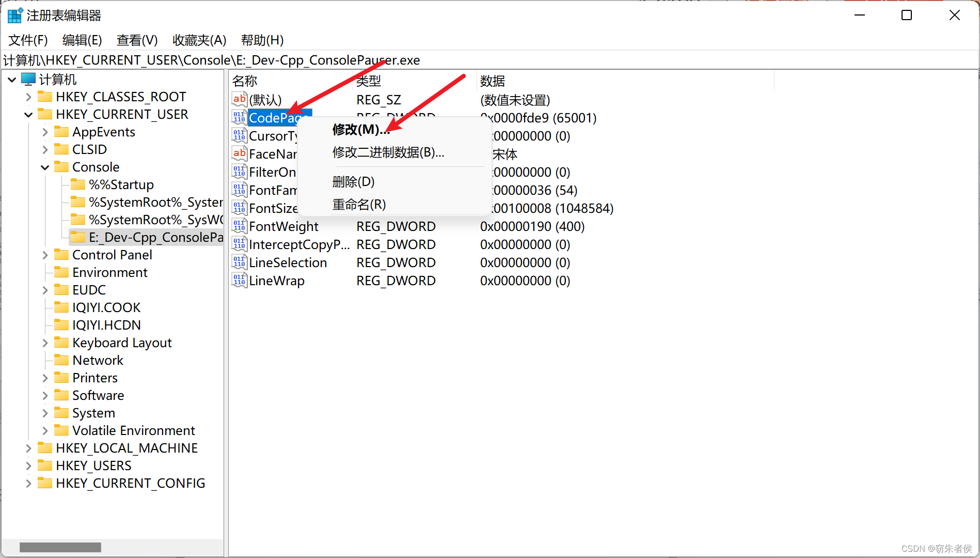Collapse HKEY_CURRENT_USER tree node

(x=28, y=114)
